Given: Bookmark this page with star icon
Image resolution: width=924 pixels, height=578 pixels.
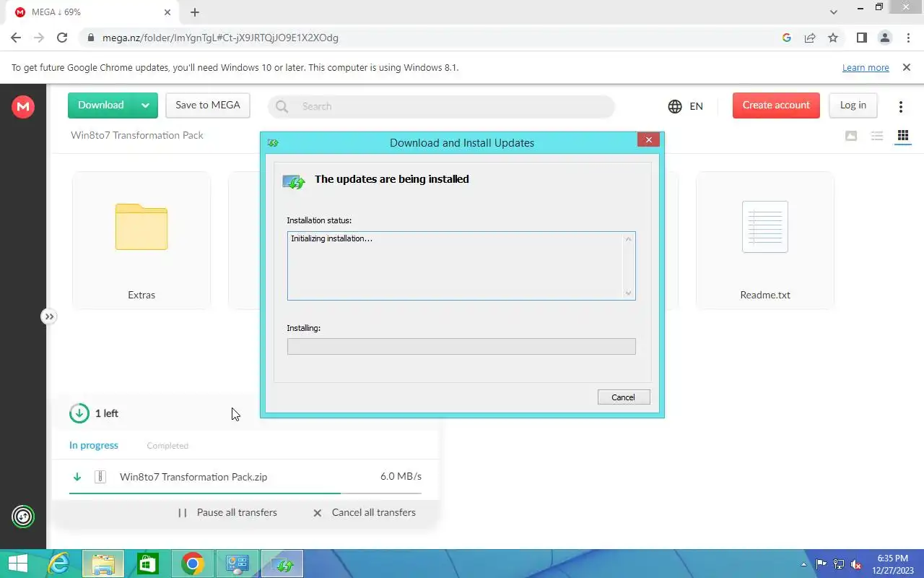Looking at the screenshot, I should 833,38.
